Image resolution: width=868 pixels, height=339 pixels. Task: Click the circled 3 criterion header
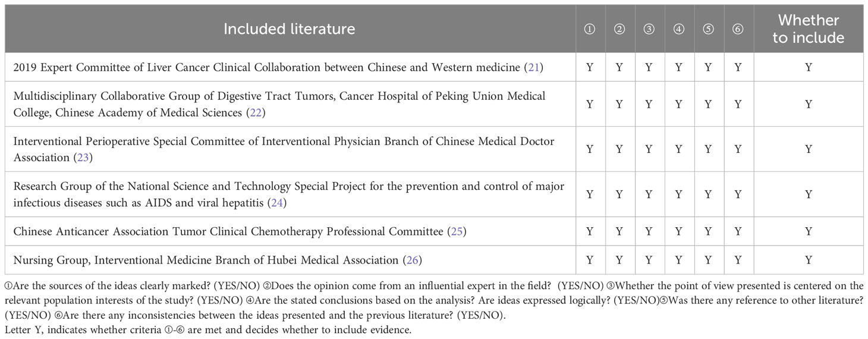click(649, 29)
